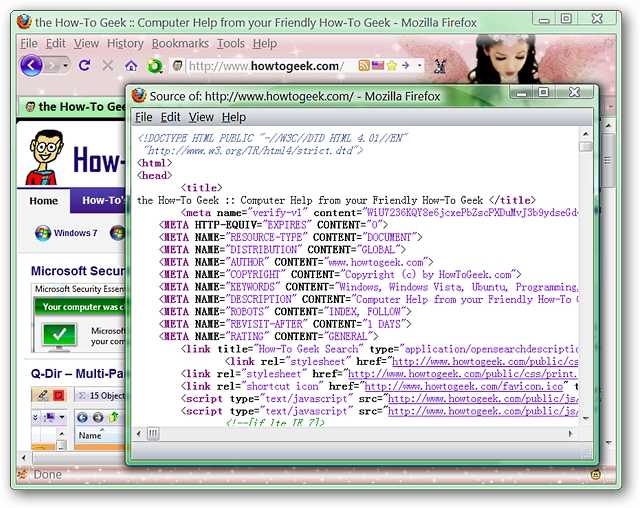Click the first script src javascript link
Screen dimensions: 640x508
point(482,399)
